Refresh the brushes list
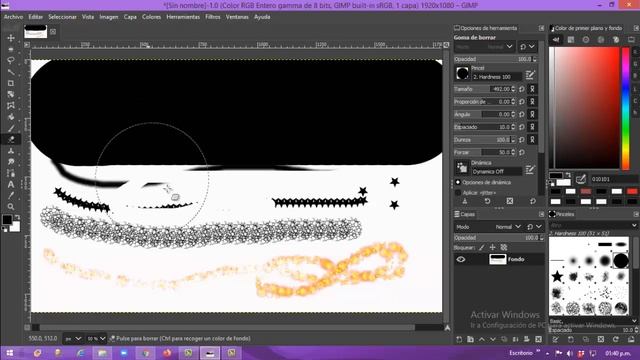Screen dimensions: 640x360 [x=616, y=339]
